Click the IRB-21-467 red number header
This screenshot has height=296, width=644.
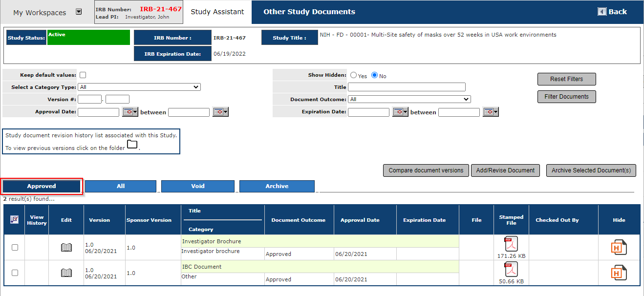(161, 9)
